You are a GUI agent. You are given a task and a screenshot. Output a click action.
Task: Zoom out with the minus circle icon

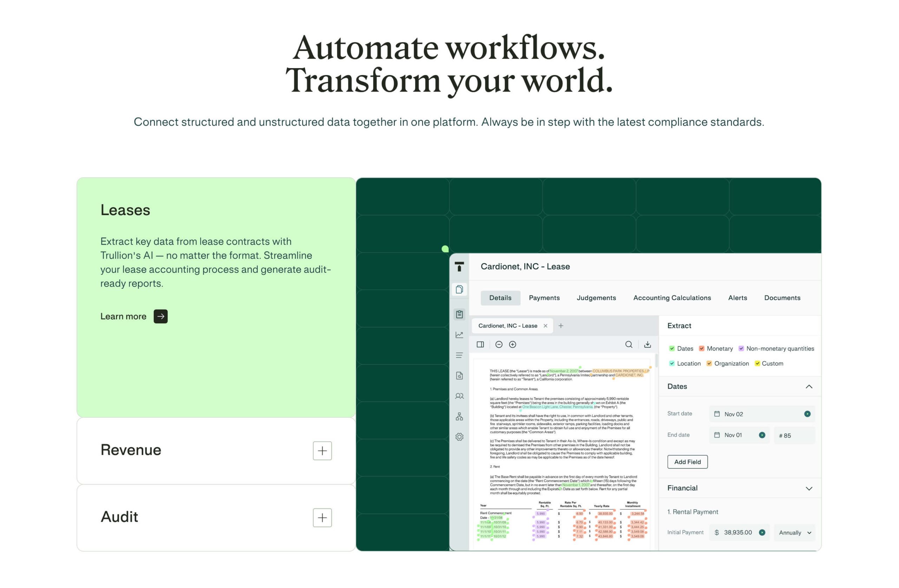(499, 344)
